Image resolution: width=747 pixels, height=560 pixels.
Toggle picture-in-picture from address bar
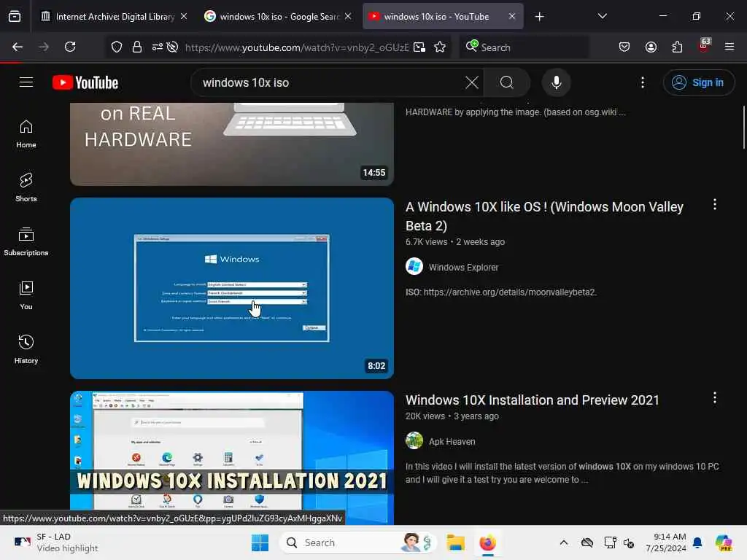click(x=419, y=47)
